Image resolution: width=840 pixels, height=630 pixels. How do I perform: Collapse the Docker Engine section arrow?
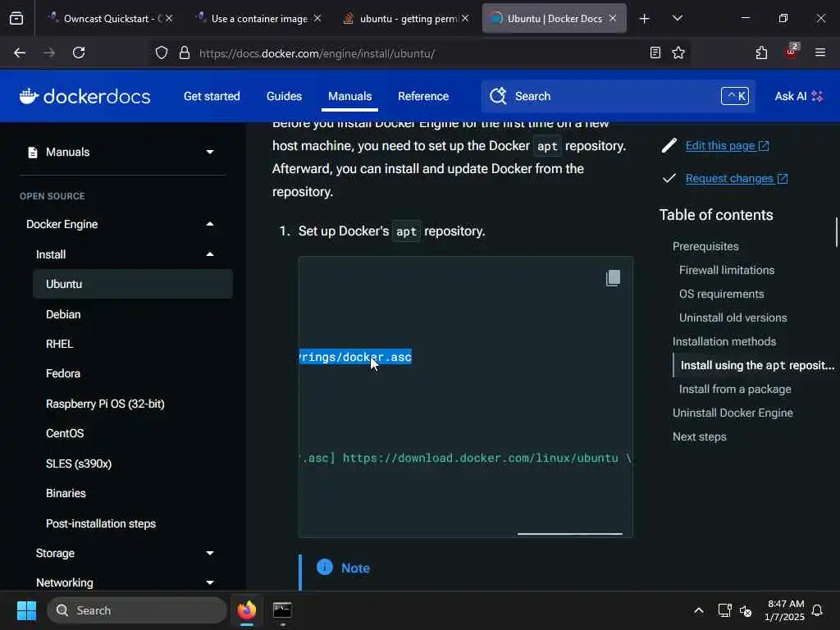point(210,224)
